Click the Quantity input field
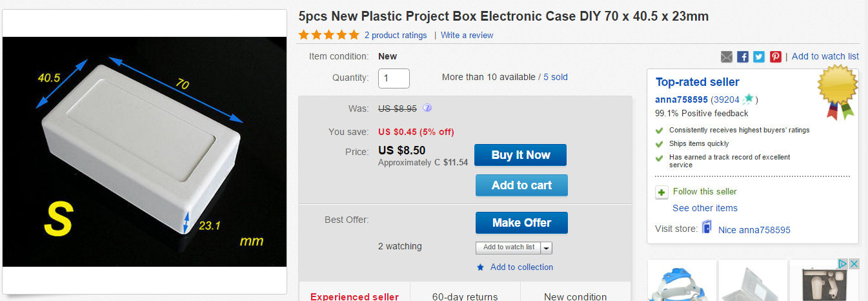Viewport: 868px width, 301px height. [x=394, y=78]
